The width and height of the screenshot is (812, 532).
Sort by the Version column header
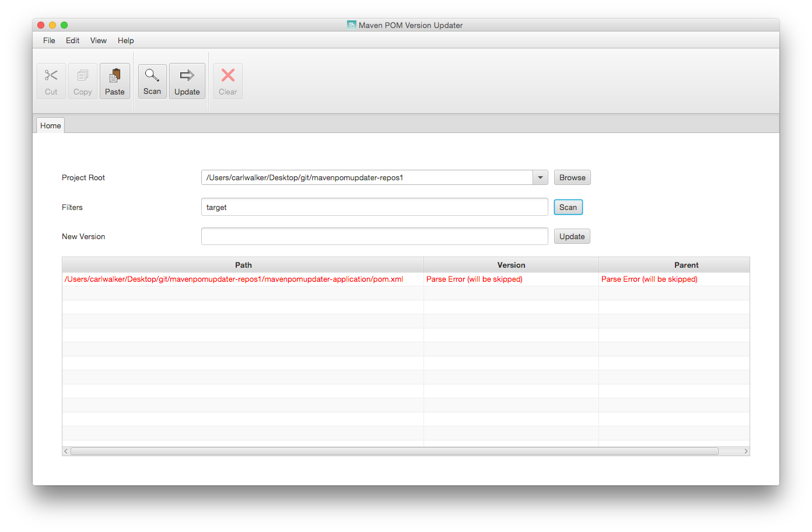(x=512, y=265)
